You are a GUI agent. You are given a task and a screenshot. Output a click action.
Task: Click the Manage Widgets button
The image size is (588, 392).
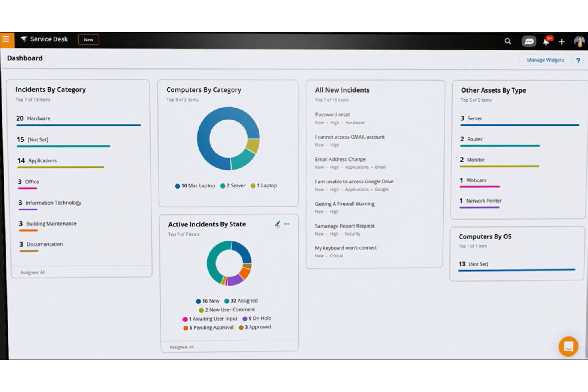pos(545,60)
